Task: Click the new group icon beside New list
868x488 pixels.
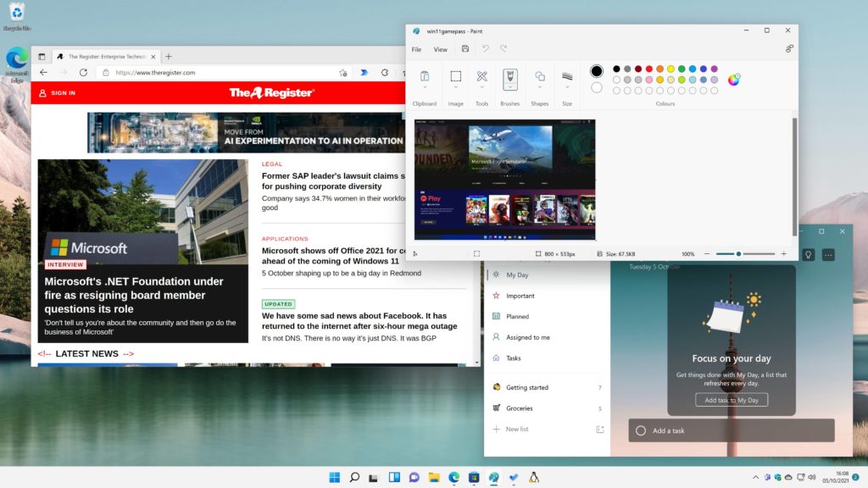Action: (x=599, y=430)
